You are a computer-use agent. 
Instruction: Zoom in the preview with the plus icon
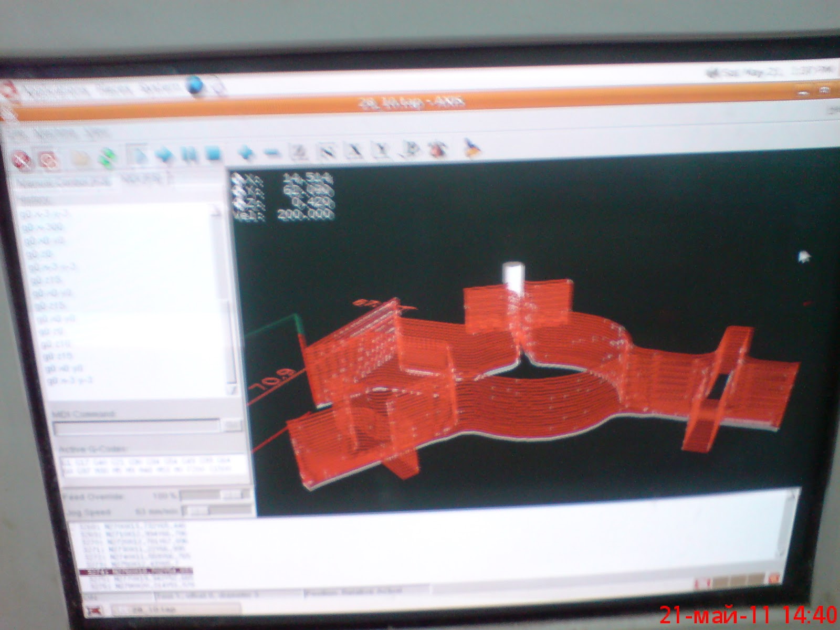246,153
